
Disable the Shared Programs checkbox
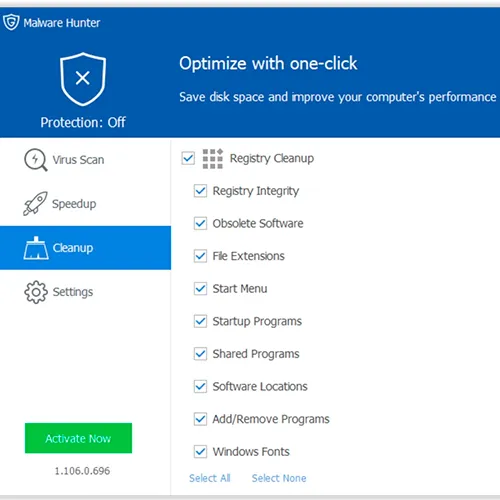200,354
